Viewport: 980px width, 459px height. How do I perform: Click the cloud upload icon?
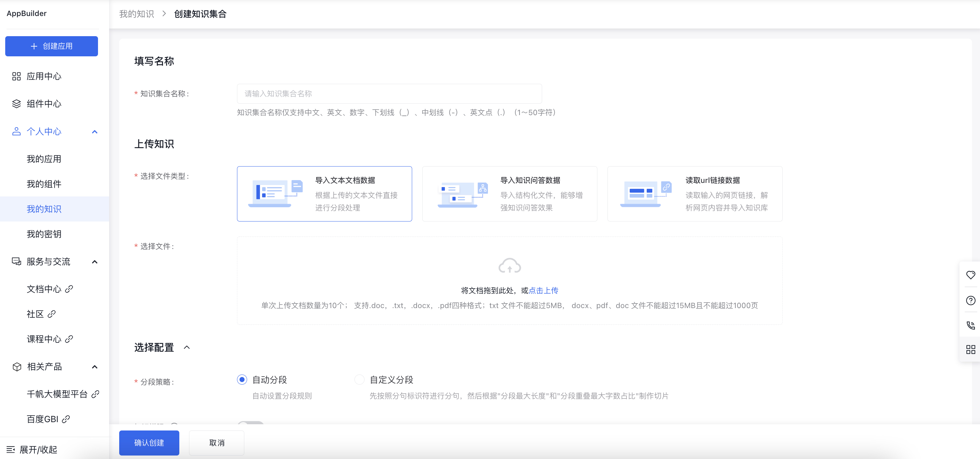point(509,266)
